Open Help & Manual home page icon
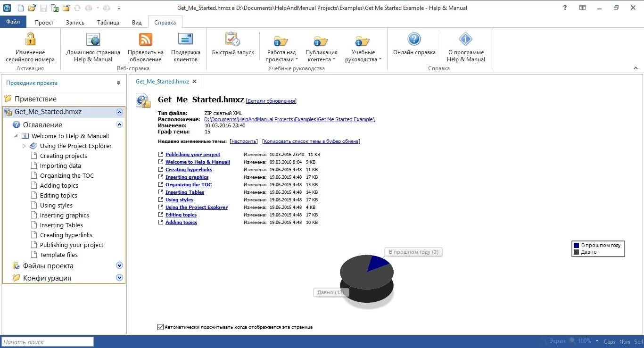Viewport: 644px width, 348px height. coord(93,39)
